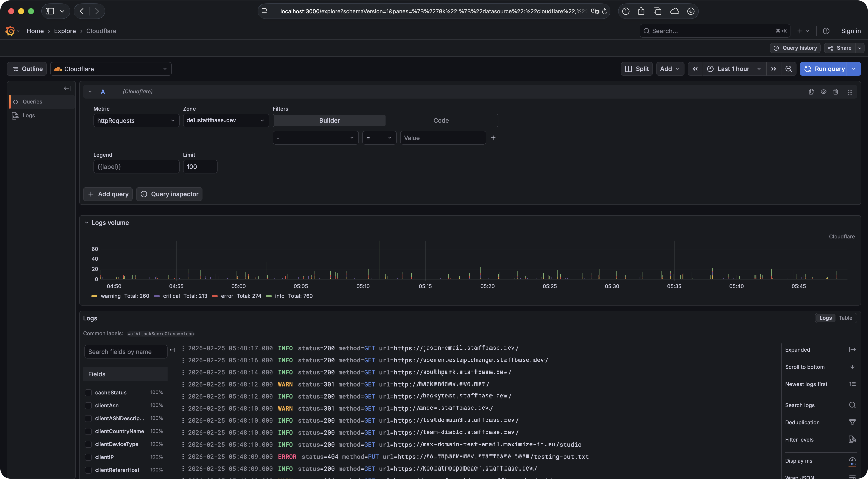Check the clientIP field
Viewport: 868px width, 479px height.
(x=88, y=457)
